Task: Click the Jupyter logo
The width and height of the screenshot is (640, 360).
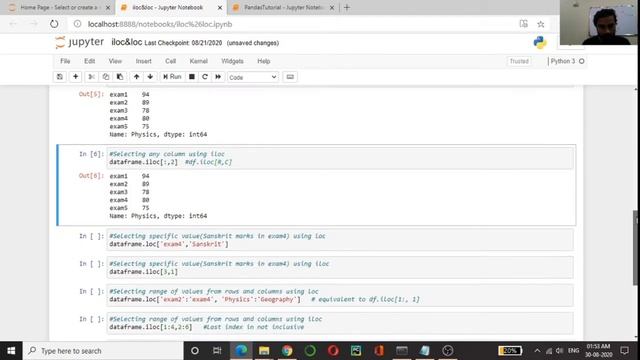Action: [x=80, y=42]
